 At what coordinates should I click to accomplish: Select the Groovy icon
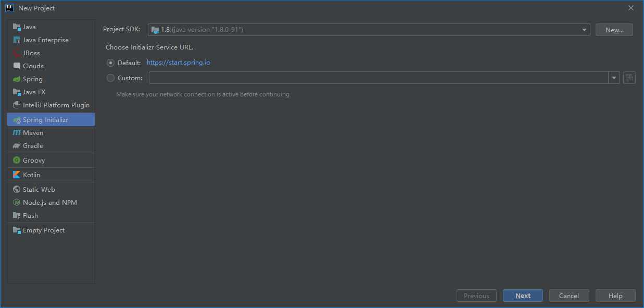[17, 161]
